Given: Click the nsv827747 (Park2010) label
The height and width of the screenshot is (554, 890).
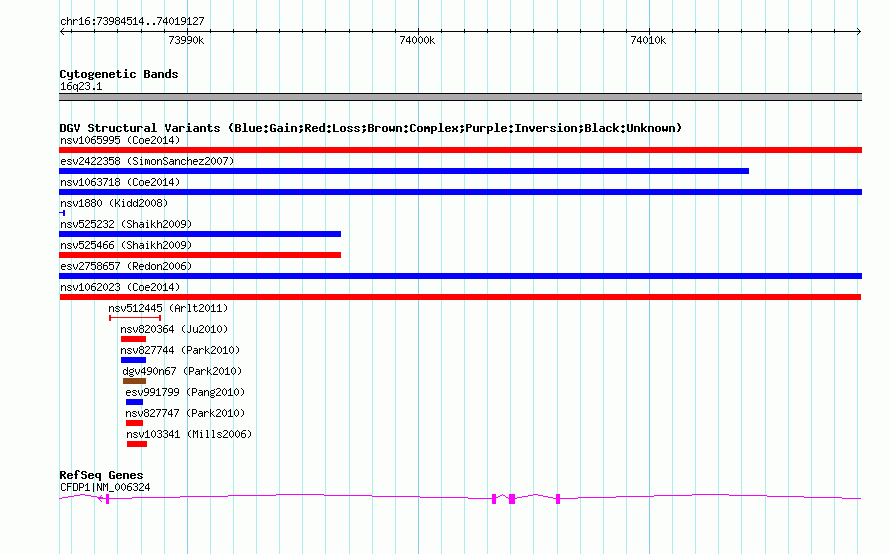Looking at the screenshot, I should point(185,413).
